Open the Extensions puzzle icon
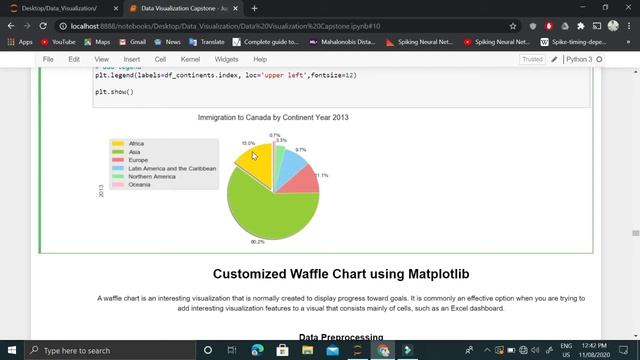The image size is (640, 360). click(x=581, y=26)
